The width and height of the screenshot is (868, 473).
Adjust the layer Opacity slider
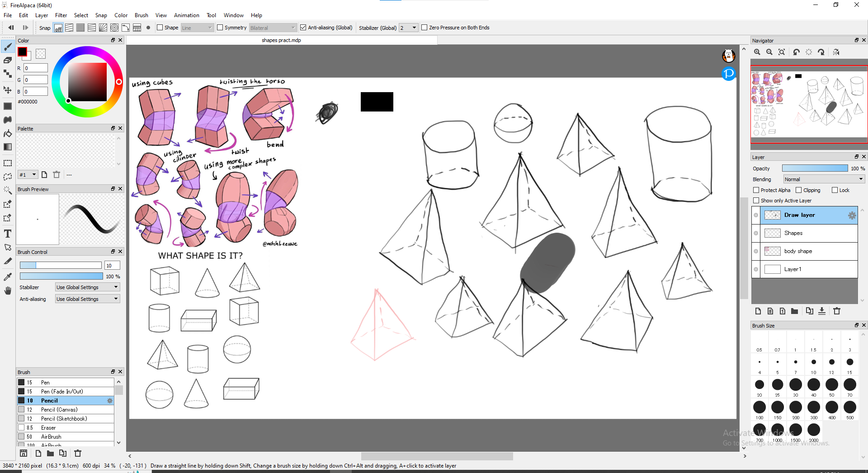(x=815, y=169)
